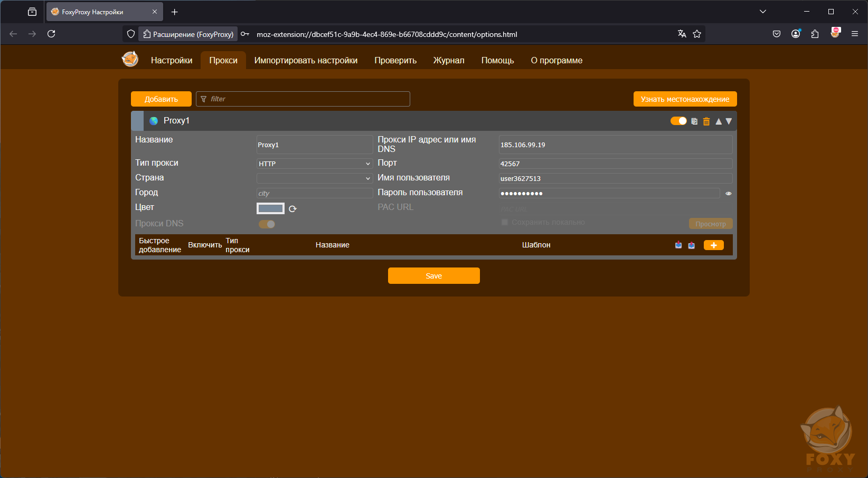Delete Proxy1 with the trash icon

[706, 121]
